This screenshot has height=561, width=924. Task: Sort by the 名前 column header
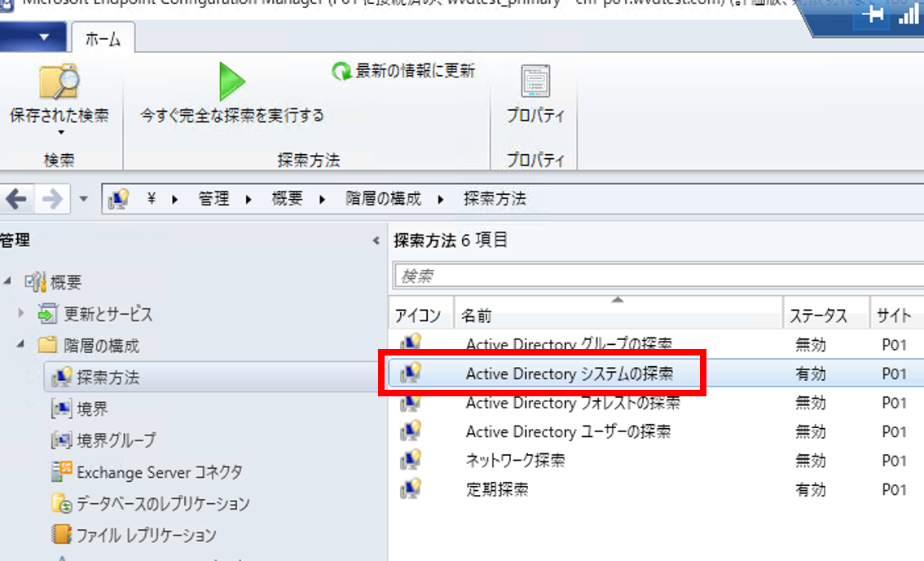(618, 316)
